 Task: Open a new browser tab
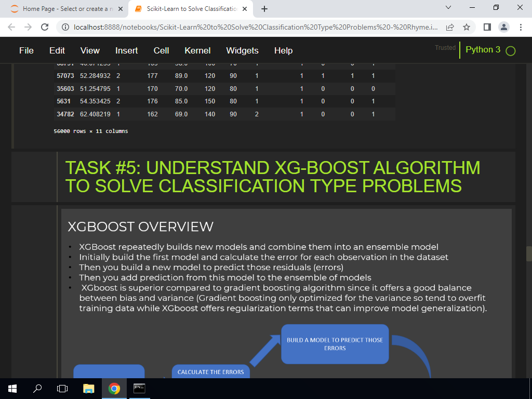(x=264, y=9)
